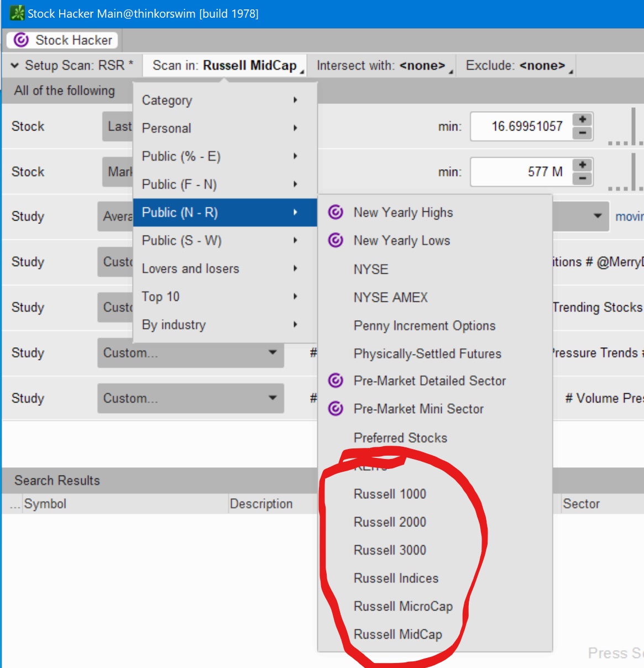Open the Custom... dropdown in the Pressure Trends row
The image size is (644, 668).
[191, 353]
